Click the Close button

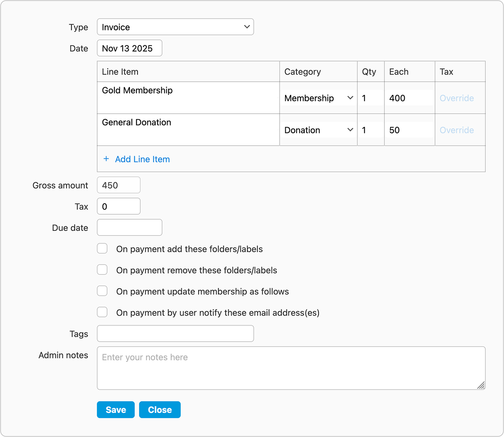click(x=160, y=410)
